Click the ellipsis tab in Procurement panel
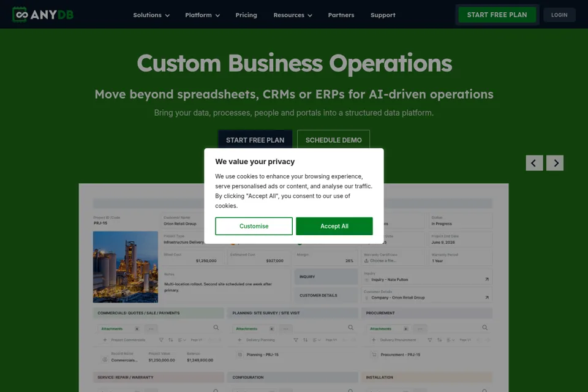Screen dimensions: 588x392 click(x=420, y=328)
